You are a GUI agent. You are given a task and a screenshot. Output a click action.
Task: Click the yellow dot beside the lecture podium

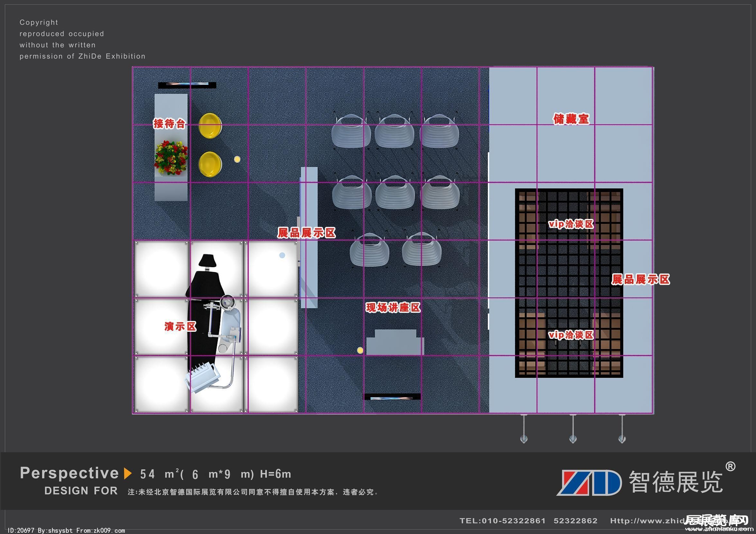click(x=360, y=350)
